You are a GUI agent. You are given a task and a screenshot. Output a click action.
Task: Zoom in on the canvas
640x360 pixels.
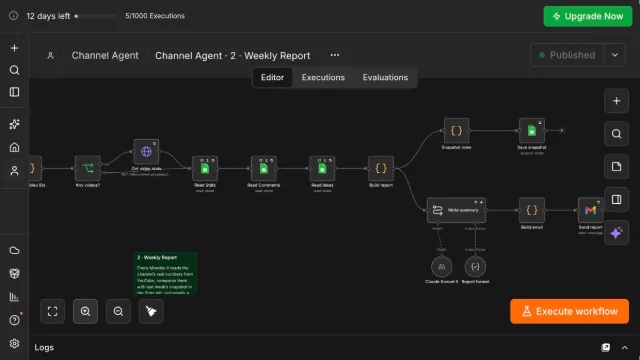pyautogui.click(x=85, y=311)
